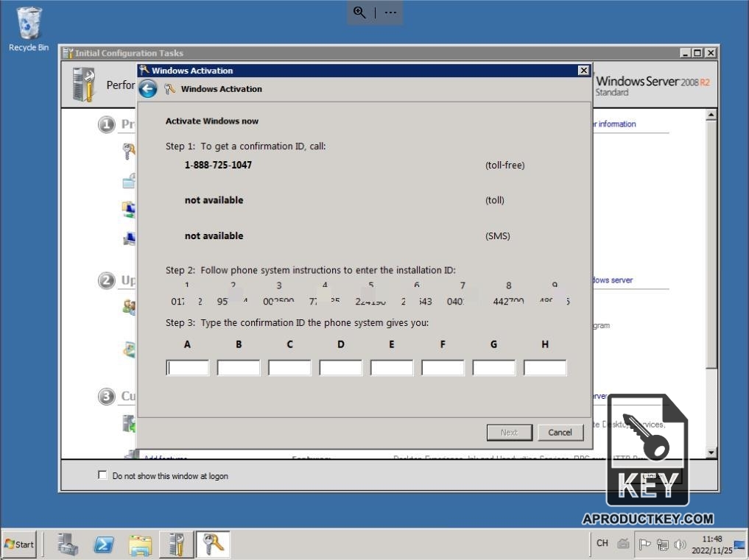Switch to Initial Configuration Tasks taskbar button
749x560 pixels.
(176, 545)
